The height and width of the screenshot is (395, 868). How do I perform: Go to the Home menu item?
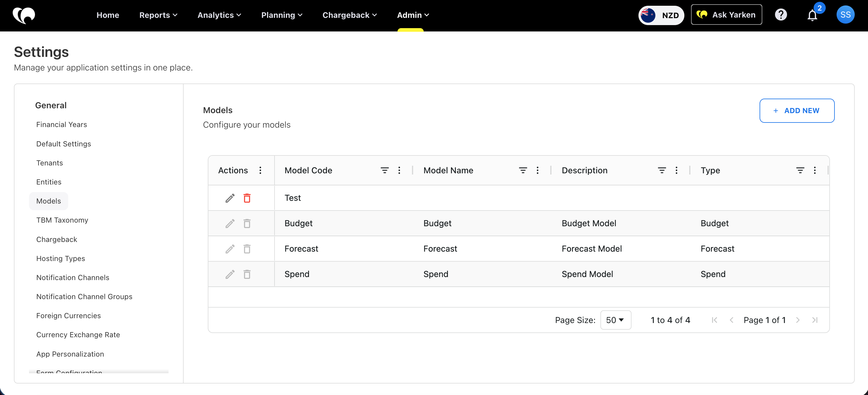(x=108, y=15)
